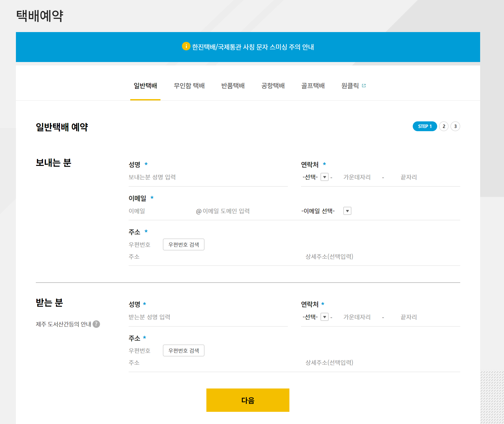
Task: Focus recipient 가운데자리 phone field
Action: tap(357, 317)
